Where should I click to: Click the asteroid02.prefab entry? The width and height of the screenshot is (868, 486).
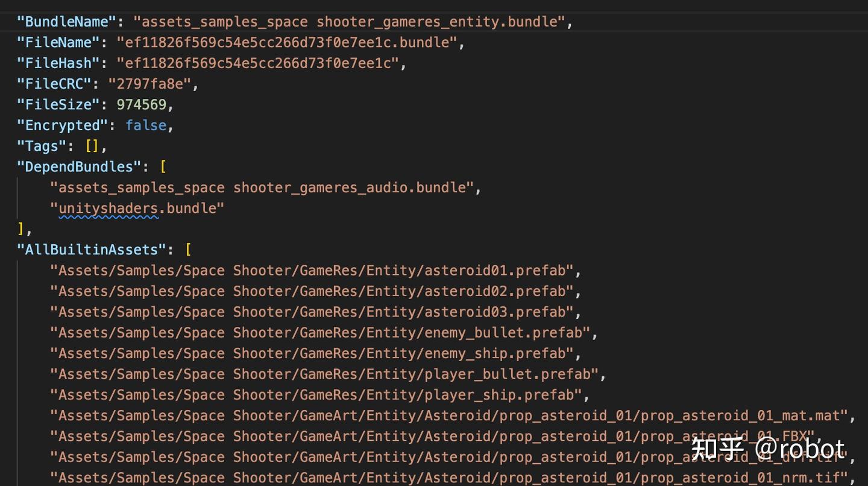coord(313,291)
